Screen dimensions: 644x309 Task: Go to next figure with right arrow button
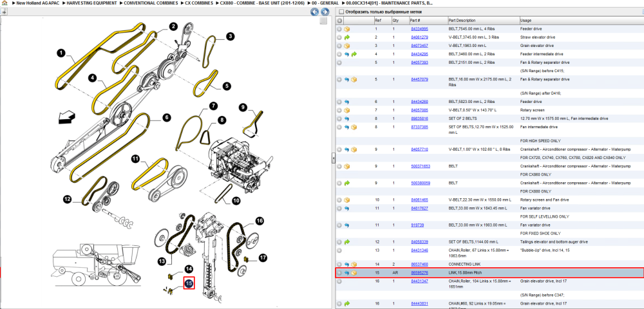(324, 12)
